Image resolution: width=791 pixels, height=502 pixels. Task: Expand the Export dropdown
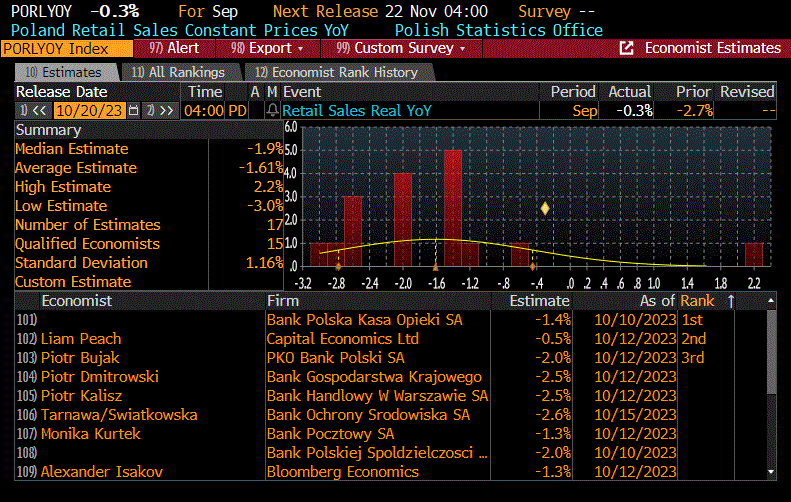click(267, 48)
